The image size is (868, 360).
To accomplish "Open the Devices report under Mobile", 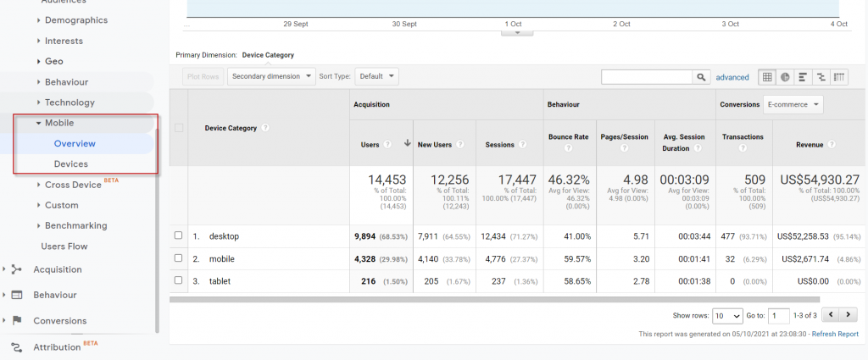I will [71, 163].
